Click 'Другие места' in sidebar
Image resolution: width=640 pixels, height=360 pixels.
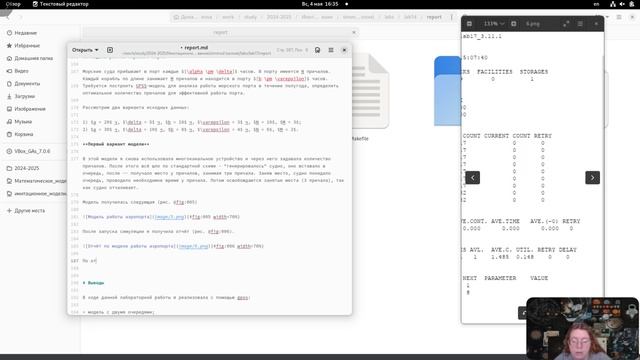(29, 211)
